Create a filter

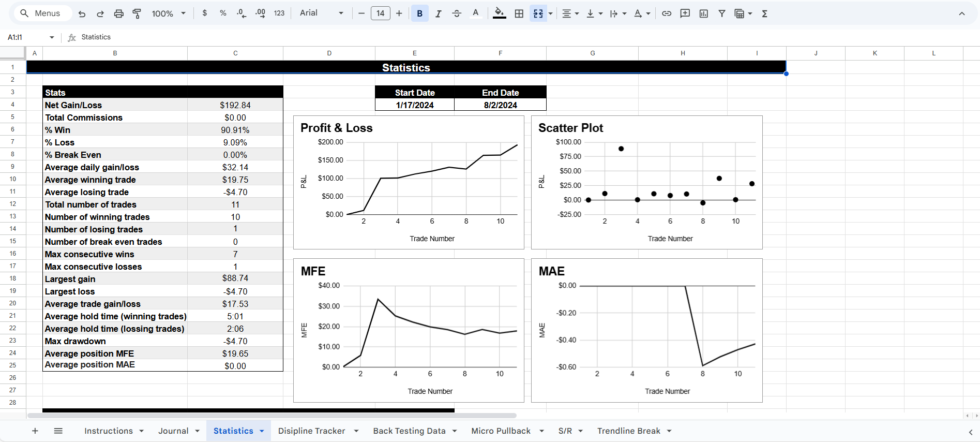tap(722, 14)
